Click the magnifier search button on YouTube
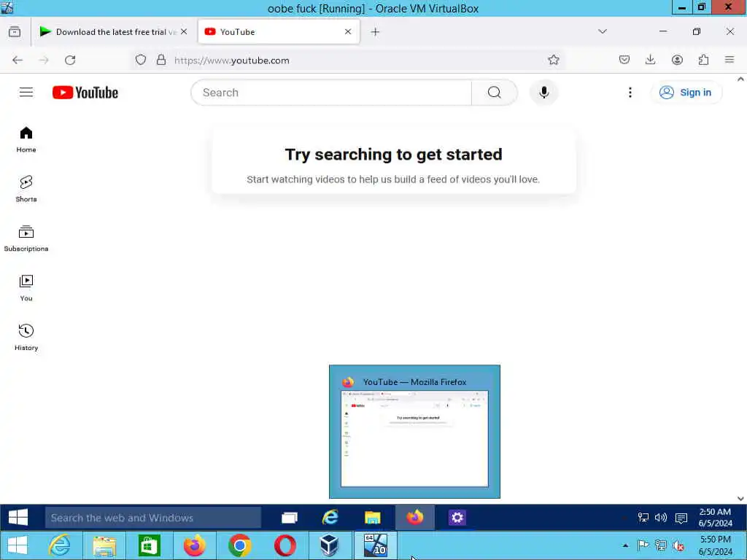Screen dimensions: 747x560 (x=494, y=93)
